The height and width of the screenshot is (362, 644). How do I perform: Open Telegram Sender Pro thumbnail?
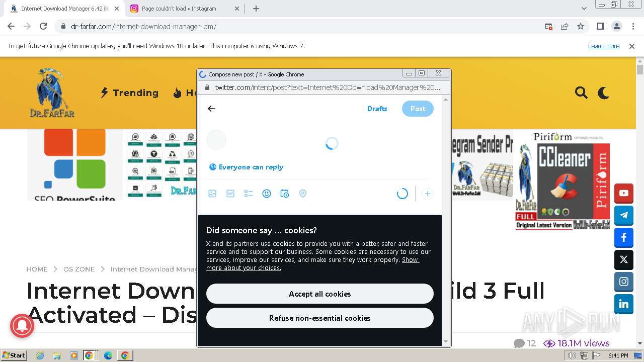click(x=482, y=166)
